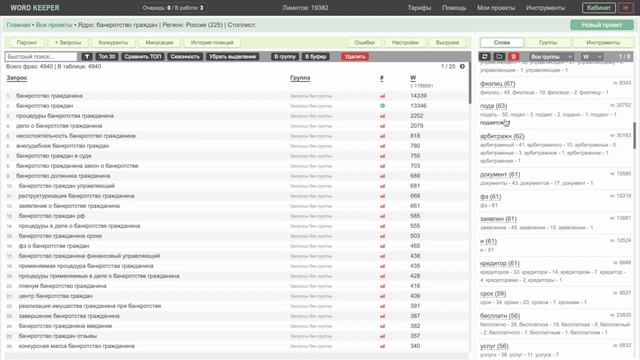Click the folder icon in words panel
This screenshot has height=360, width=640.
(499, 57)
